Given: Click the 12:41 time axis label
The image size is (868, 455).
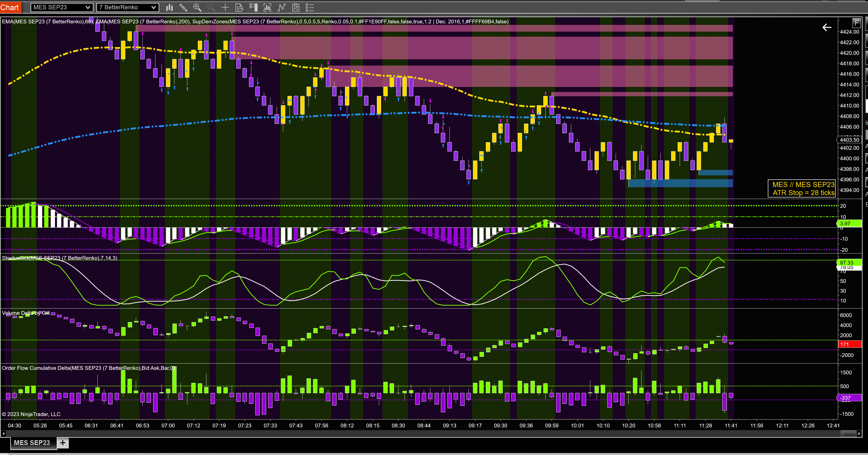Looking at the screenshot, I should [833, 425].
